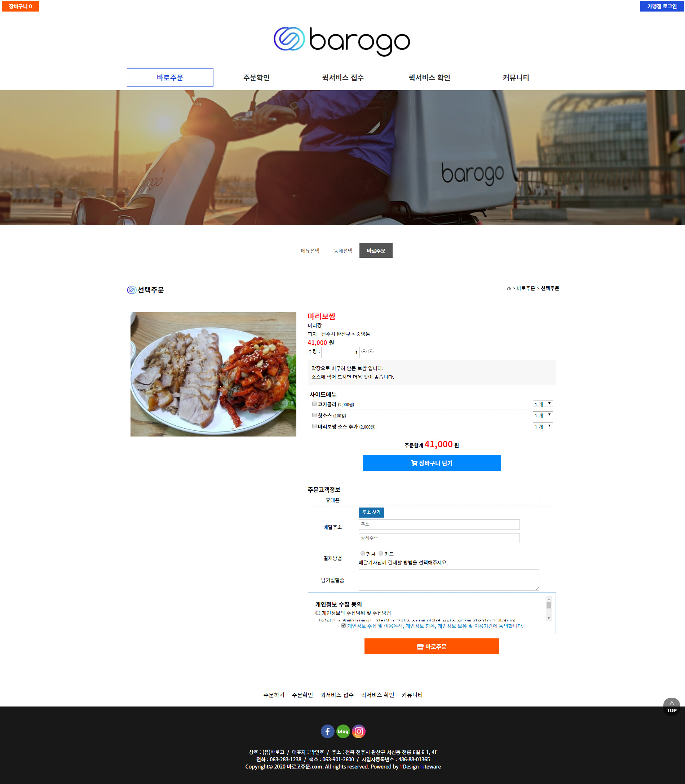685x784 pixels.
Task: Click the blue 장바구니 담기 button
Action: click(x=432, y=463)
